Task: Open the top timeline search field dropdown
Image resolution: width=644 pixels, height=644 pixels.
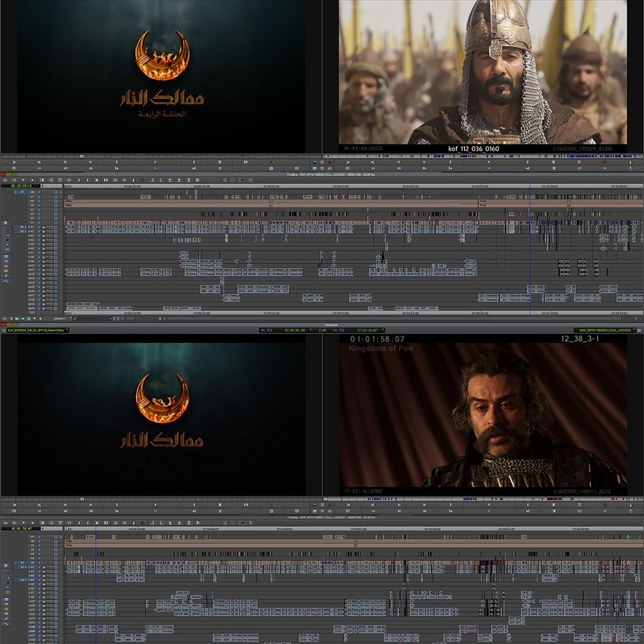Action: [x=111, y=318]
